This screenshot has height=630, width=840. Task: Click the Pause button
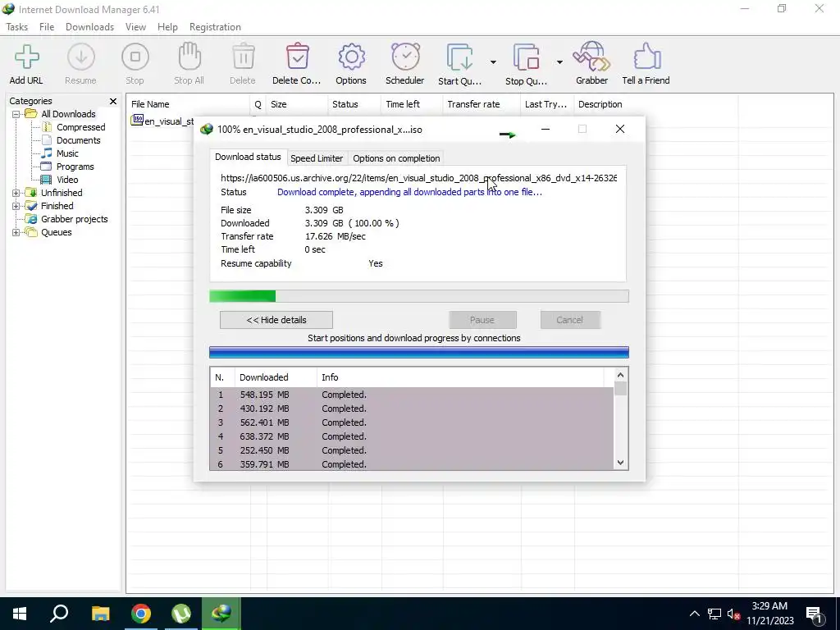[482, 320]
